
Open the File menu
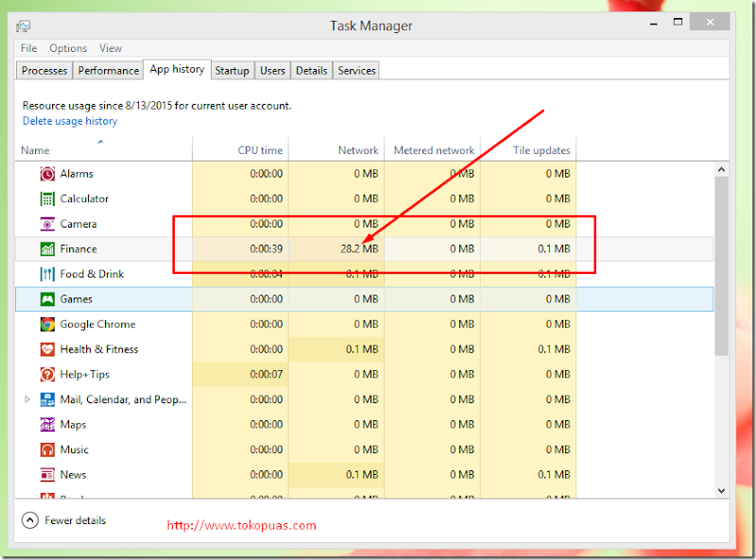pyautogui.click(x=28, y=48)
